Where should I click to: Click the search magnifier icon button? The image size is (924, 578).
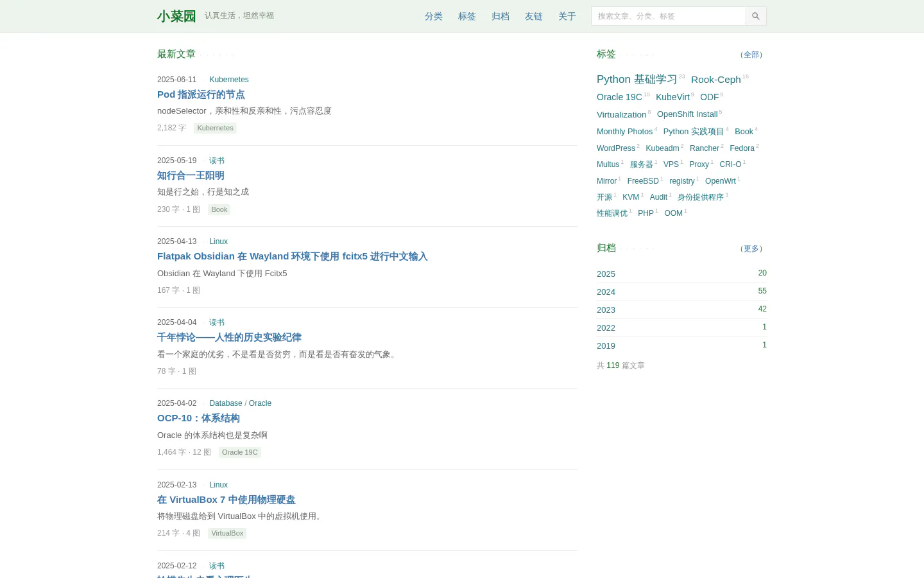[756, 16]
